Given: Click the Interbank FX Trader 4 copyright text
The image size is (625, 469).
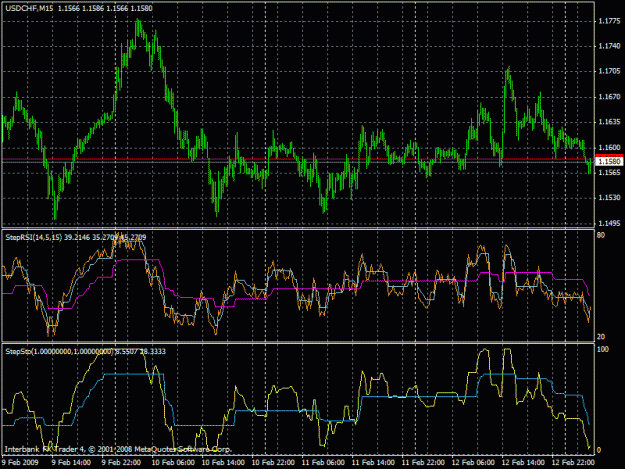Looking at the screenshot, I should point(118,449).
